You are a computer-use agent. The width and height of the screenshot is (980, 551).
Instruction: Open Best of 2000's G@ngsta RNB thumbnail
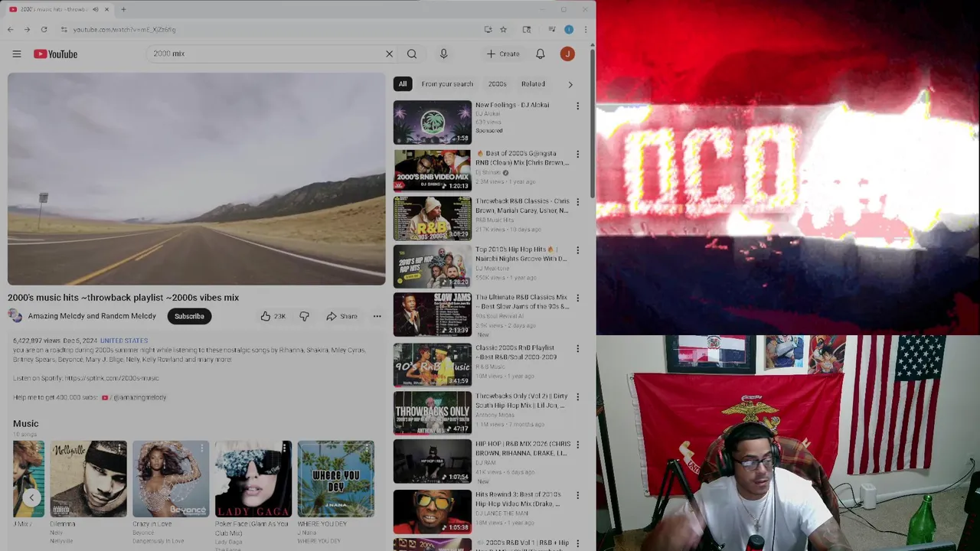click(x=433, y=171)
